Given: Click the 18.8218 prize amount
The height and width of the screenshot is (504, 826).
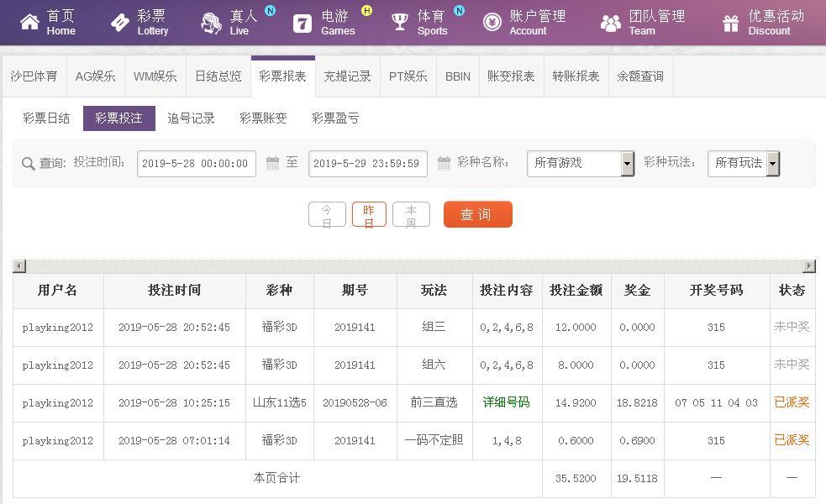Looking at the screenshot, I should coord(638,403).
